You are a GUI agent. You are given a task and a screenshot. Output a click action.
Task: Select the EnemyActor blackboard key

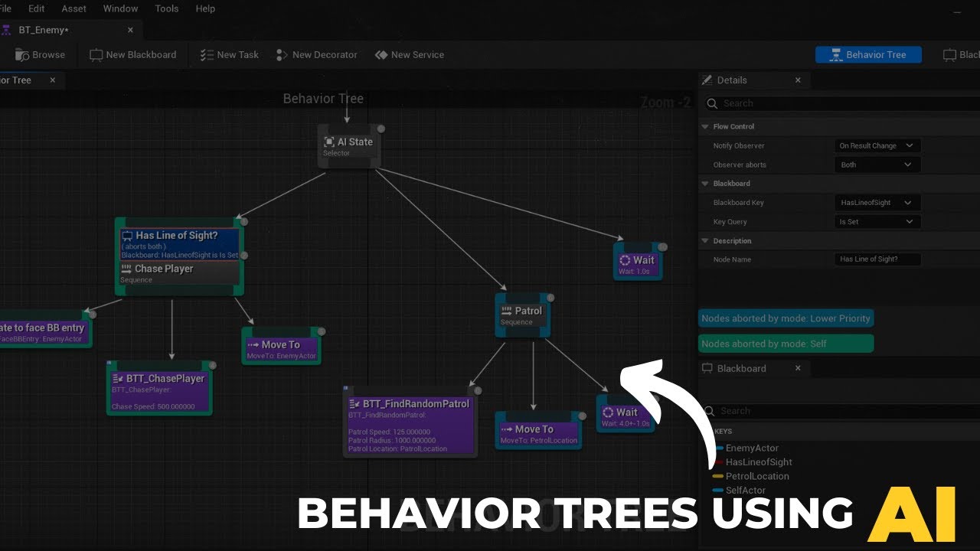coord(750,448)
